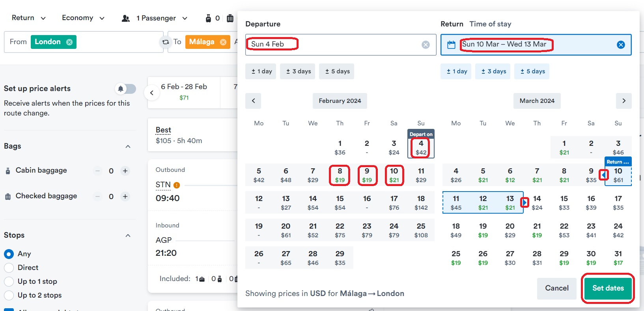This screenshot has height=311, width=644.
Task: Select the Direct stops option
Action: pyautogui.click(x=9, y=268)
